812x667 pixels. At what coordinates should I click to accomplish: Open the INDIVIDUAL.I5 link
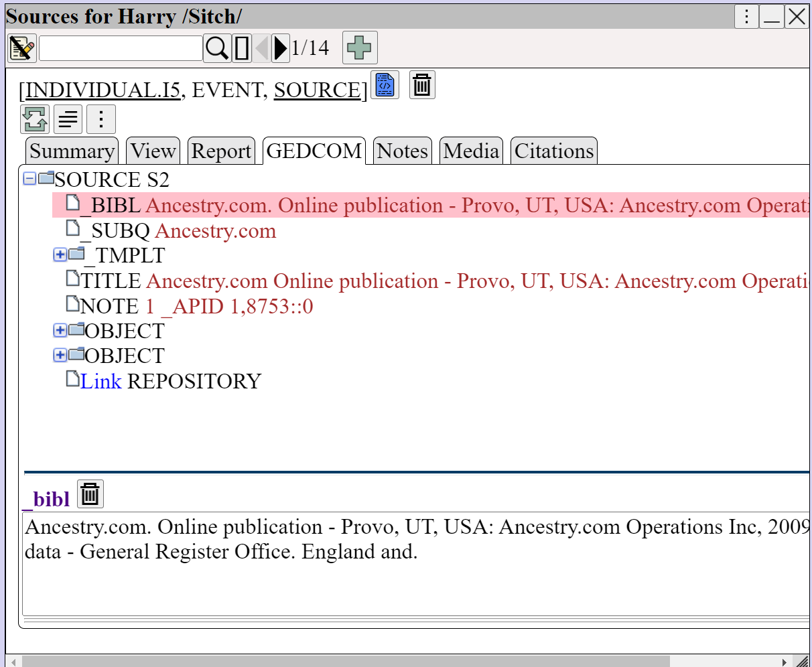click(103, 90)
